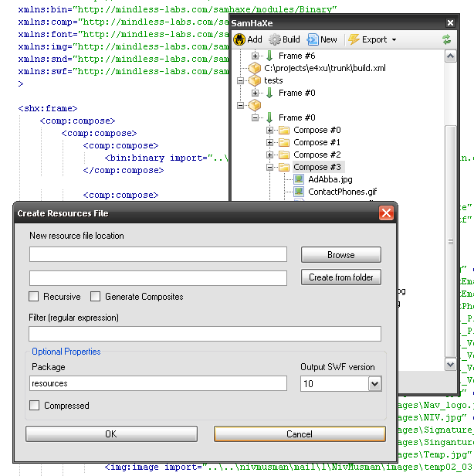This screenshot has height=476, width=474.
Task: Click the Browse button
Action: click(341, 255)
